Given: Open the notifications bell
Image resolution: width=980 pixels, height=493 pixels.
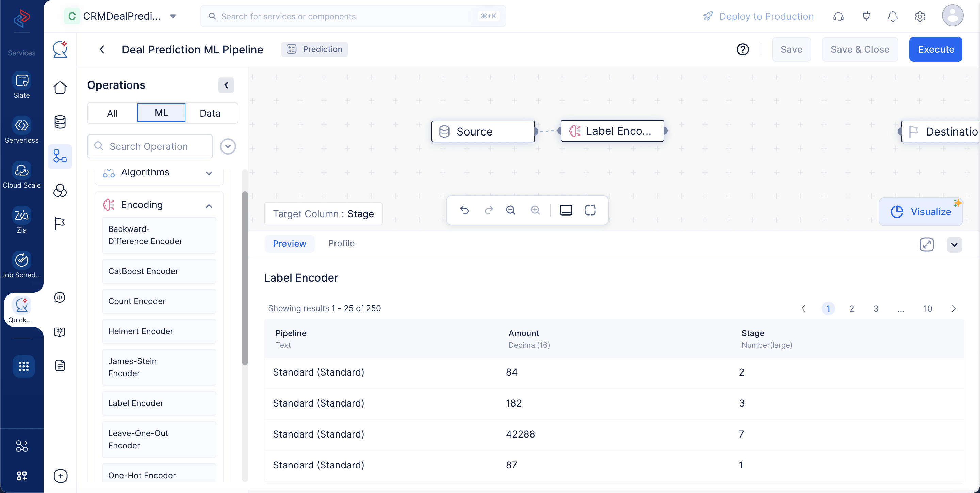Looking at the screenshot, I should tap(893, 16).
